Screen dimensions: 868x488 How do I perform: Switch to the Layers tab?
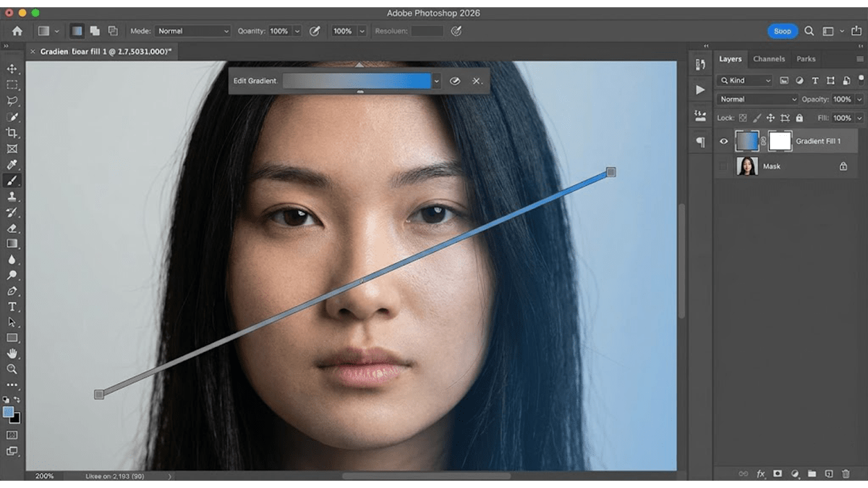coord(730,59)
